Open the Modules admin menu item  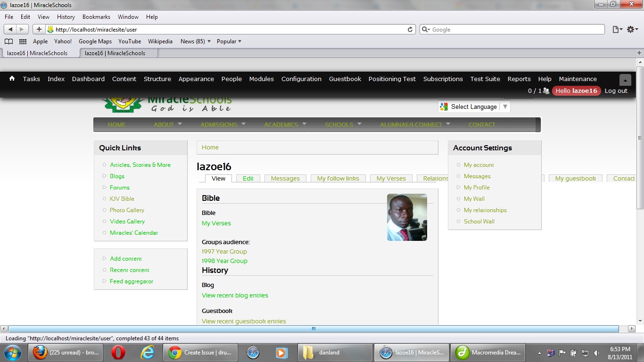click(261, 79)
